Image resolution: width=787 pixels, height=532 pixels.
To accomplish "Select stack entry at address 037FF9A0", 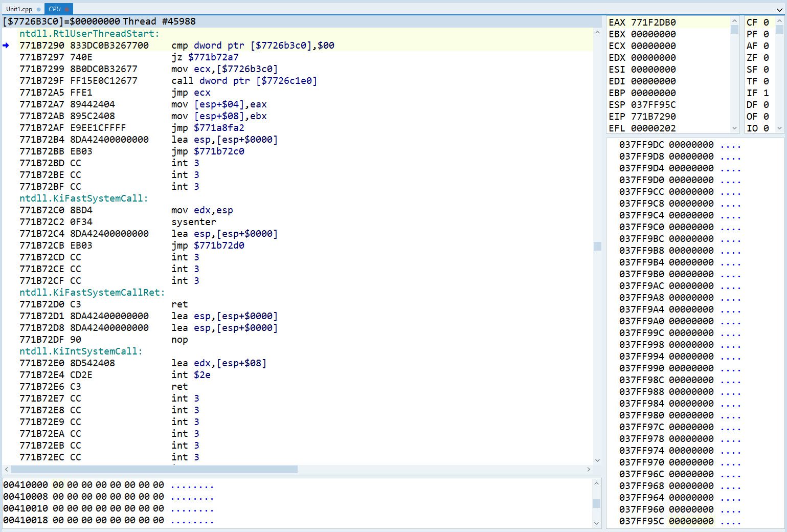I will click(680, 321).
